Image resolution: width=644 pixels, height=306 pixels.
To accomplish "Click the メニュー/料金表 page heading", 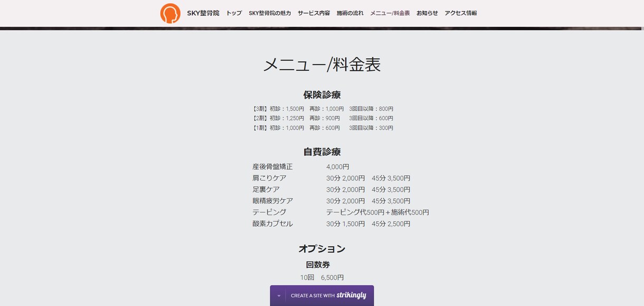I will coord(322,64).
